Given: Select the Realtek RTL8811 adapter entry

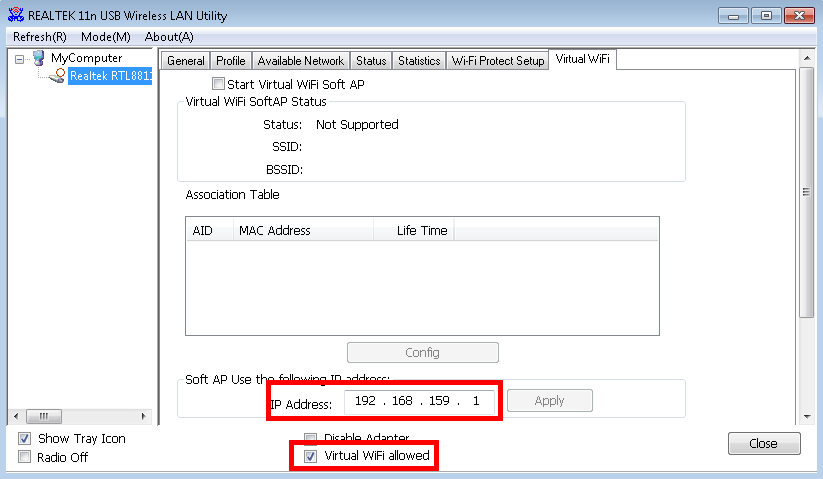Looking at the screenshot, I should tap(110, 76).
